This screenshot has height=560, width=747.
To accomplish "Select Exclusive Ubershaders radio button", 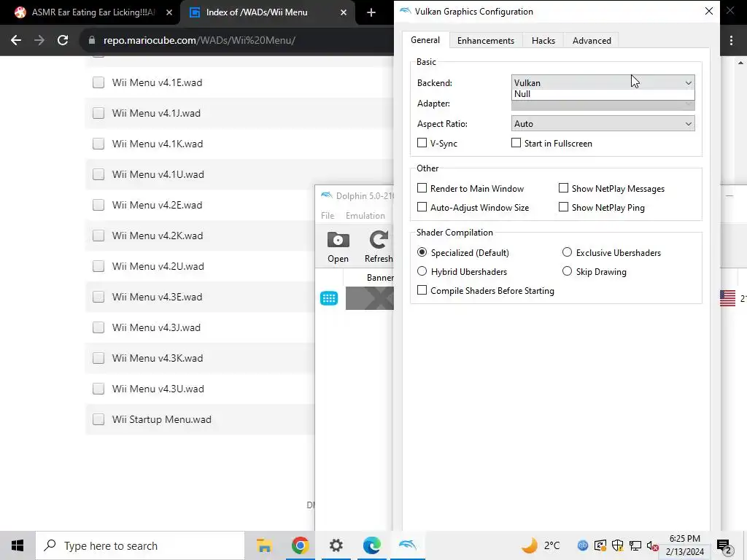I will 567,252.
